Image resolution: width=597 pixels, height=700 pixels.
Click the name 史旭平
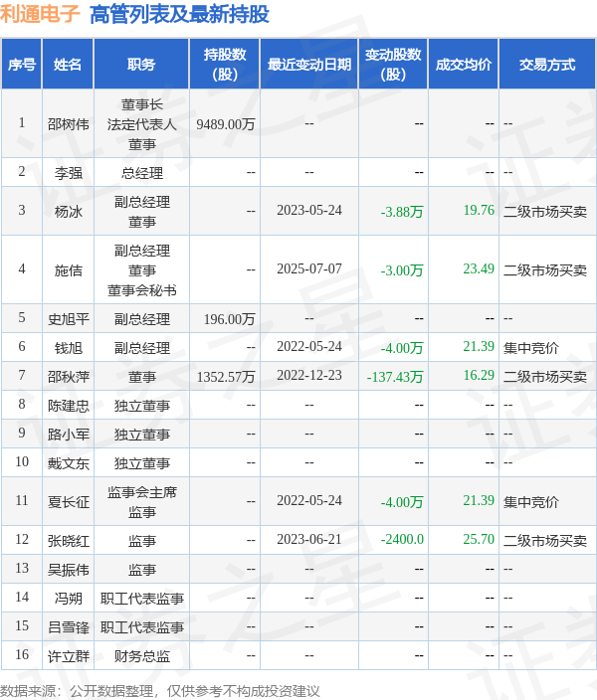[69, 319]
